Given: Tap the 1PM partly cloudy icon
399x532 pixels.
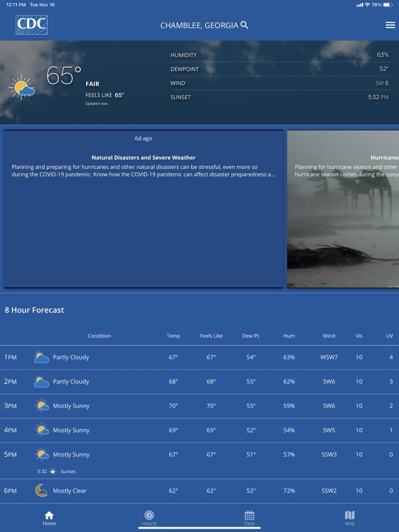Looking at the screenshot, I should pos(41,358).
